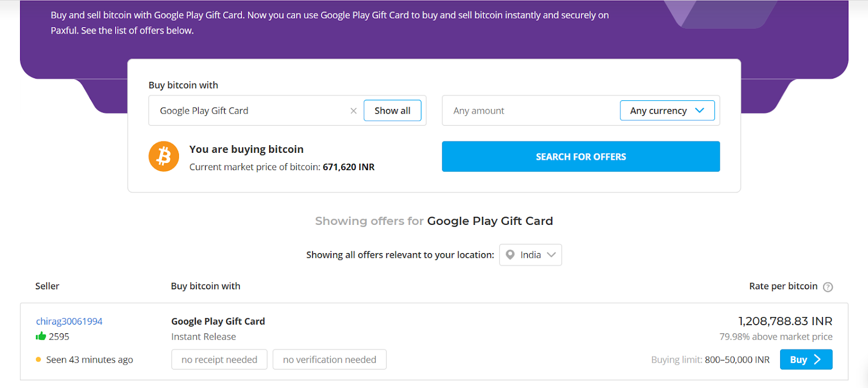Screen dimensions: 868x388
Task: Open seller chirag30061994's profile link
Action: point(69,321)
